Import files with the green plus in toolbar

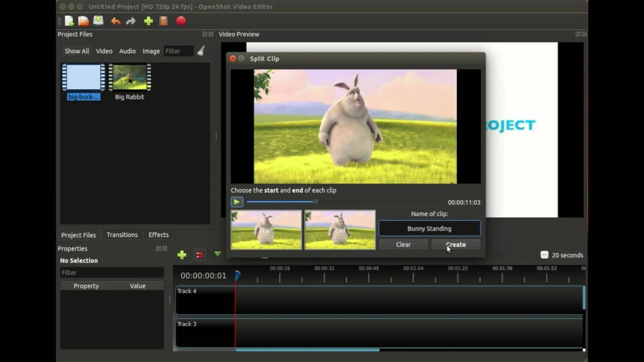point(148,21)
